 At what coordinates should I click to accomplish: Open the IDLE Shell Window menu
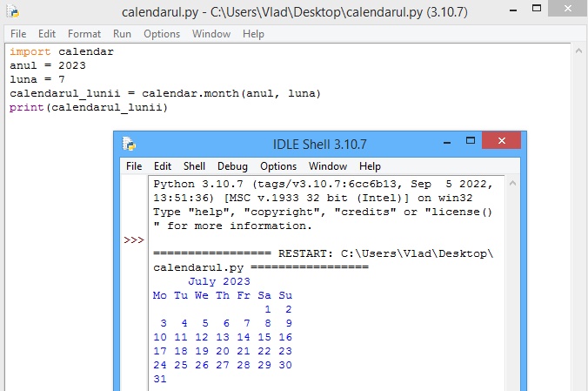(328, 166)
